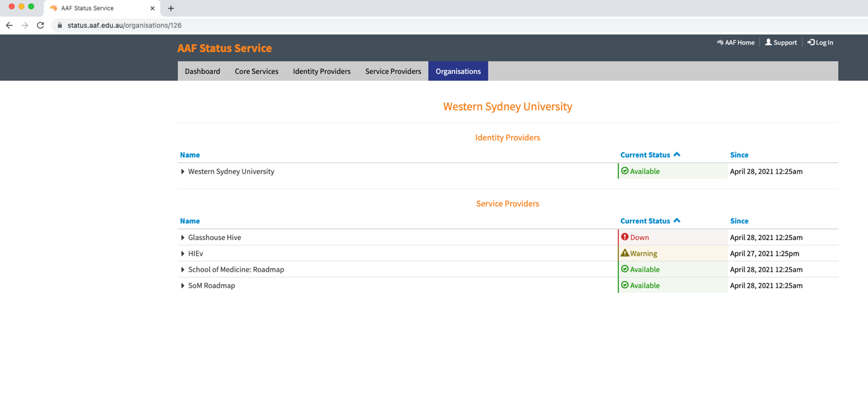868x412 pixels.
Task: Open the Core Services tab
Action: [x=256, y=71]
